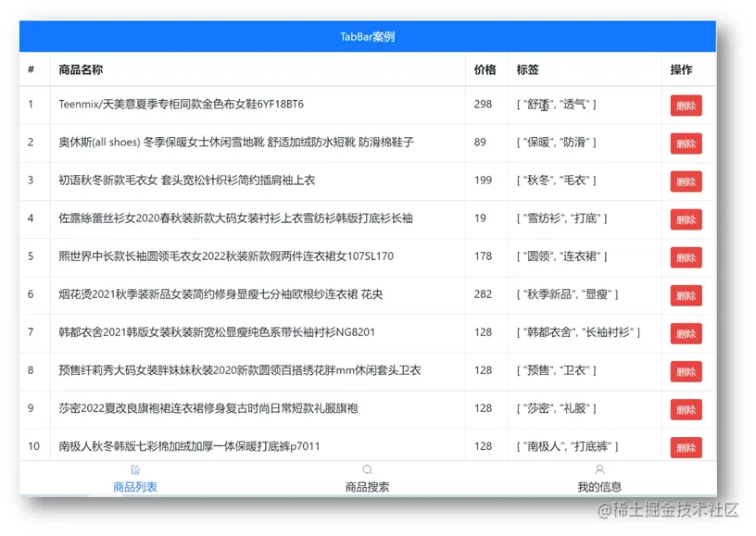Delete the 预售纤莉秀 row 8 item
This screenshot has height=536, width=756.
click(686, 372)
